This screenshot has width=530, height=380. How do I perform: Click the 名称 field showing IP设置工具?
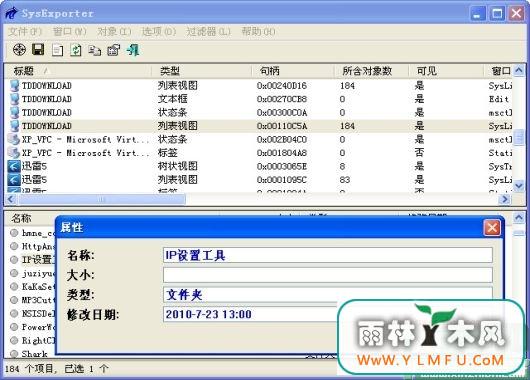[328, 255]
